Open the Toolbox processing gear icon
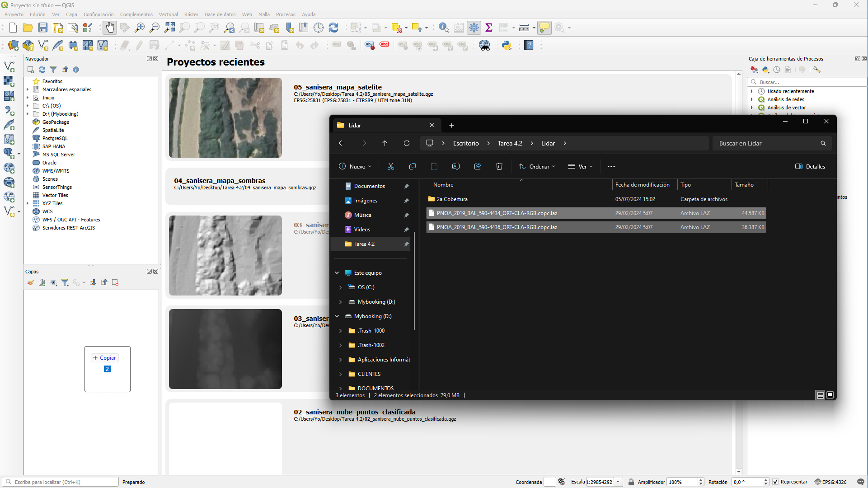Image resolution: width=868 pixels, height=488 pixels. 474,28
